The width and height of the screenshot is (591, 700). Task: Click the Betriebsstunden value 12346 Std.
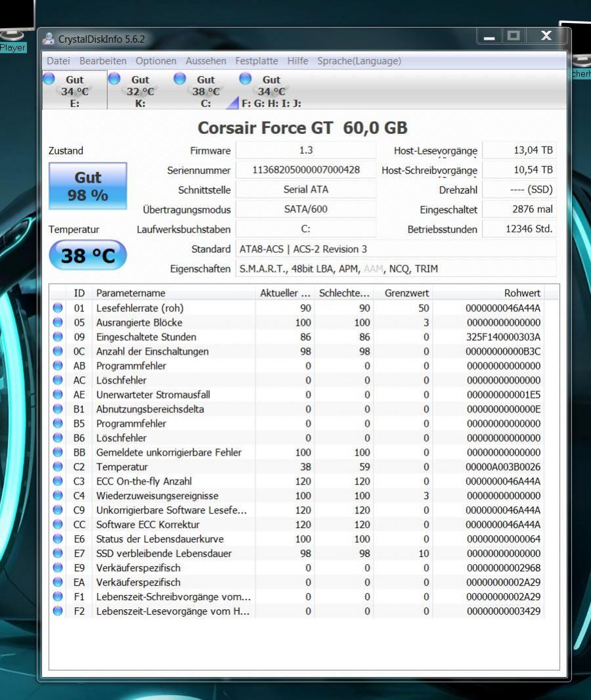point(519,229)
